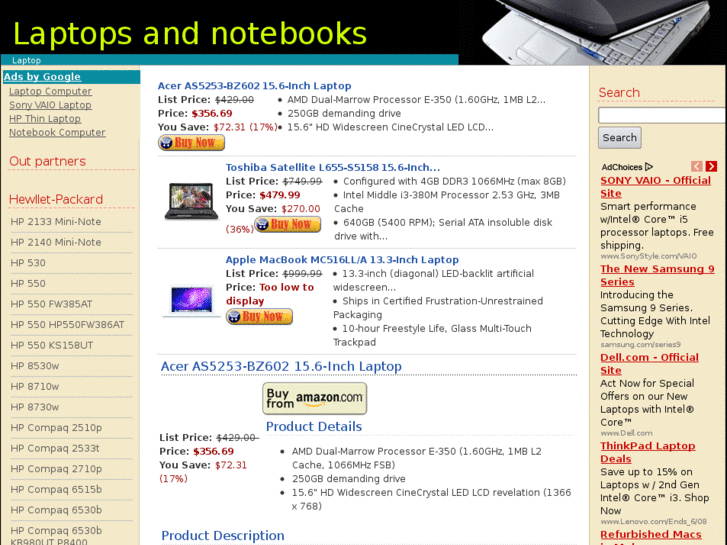
Task: Open the SONY VAIO - Official Site ad
Action: tap(655, 187)
